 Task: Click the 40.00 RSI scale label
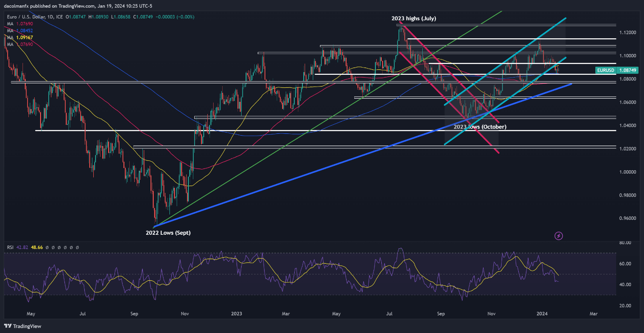[x=625, y=285]
